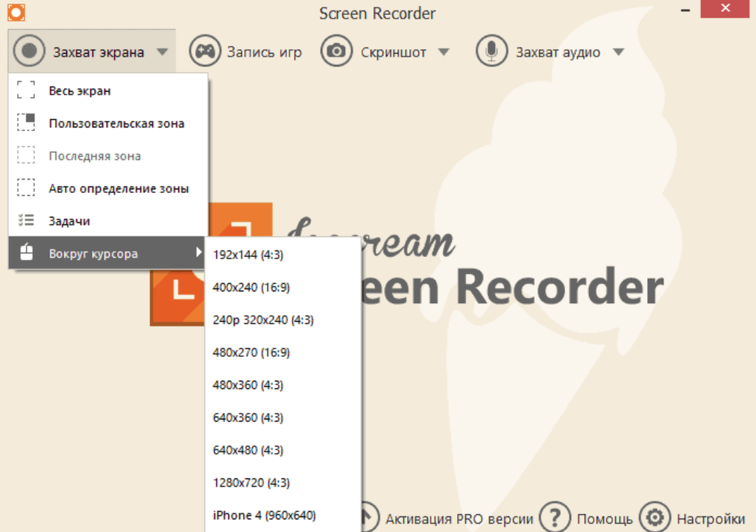Viewport: 756px width, 532px height.
Task: Select Последняя зона menu entry
Action: tap(109, 156)
